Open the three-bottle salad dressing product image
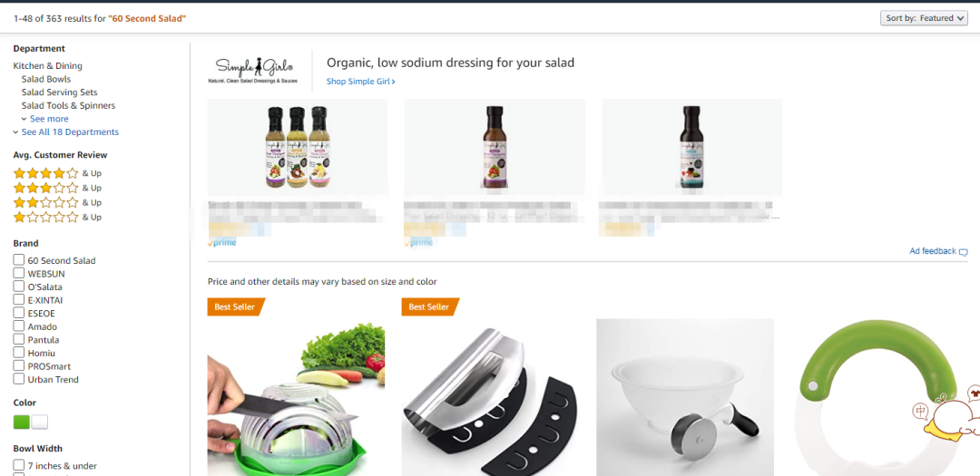This screenshot has height=476, width=980. pos(298,147)
